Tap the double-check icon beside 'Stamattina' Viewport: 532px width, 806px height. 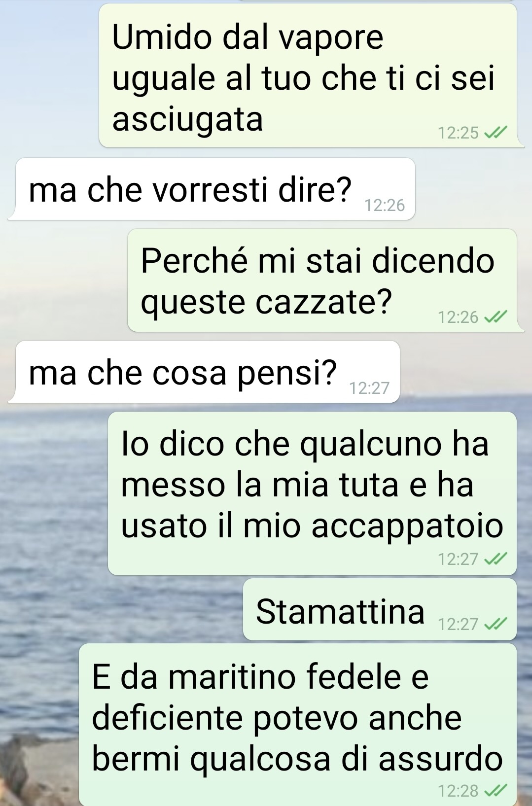pos(496,624)
